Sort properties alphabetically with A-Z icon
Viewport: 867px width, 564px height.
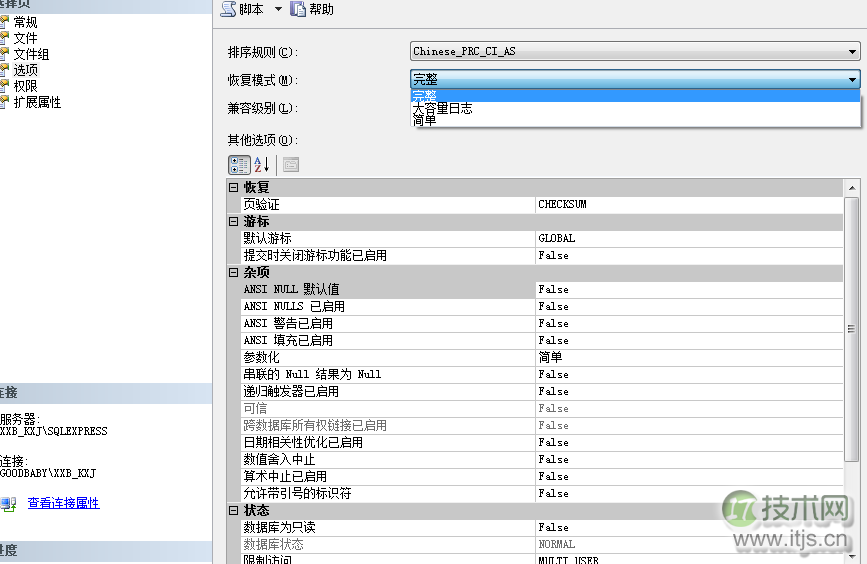262,165
